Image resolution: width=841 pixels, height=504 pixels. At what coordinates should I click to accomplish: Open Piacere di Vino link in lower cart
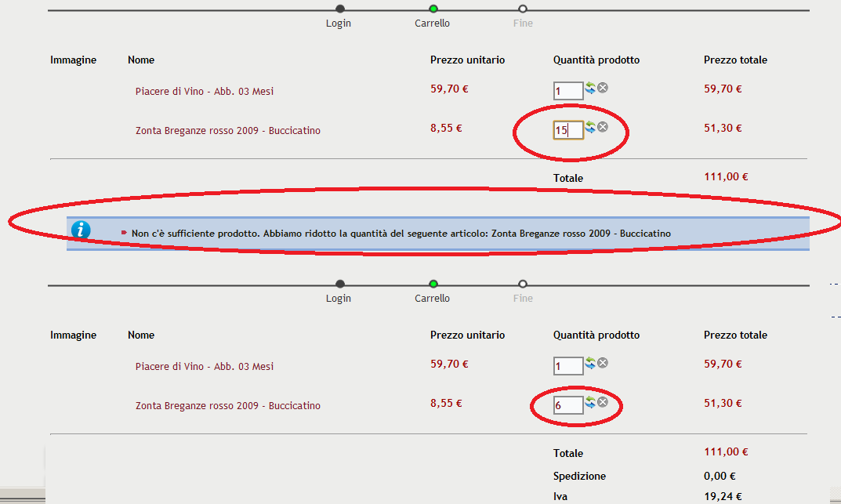click(204, 367)
